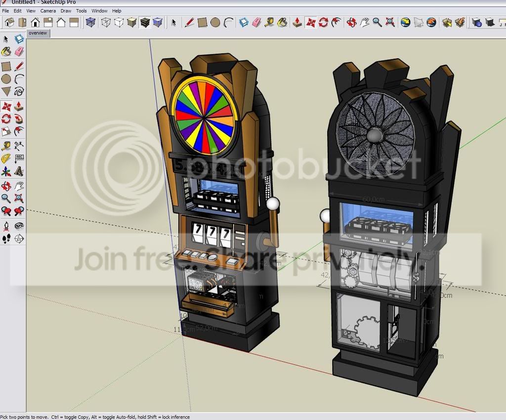The image size is (506, 420).
Task: Select the Walk footprints tool
Action: click(x=6, y=239)
